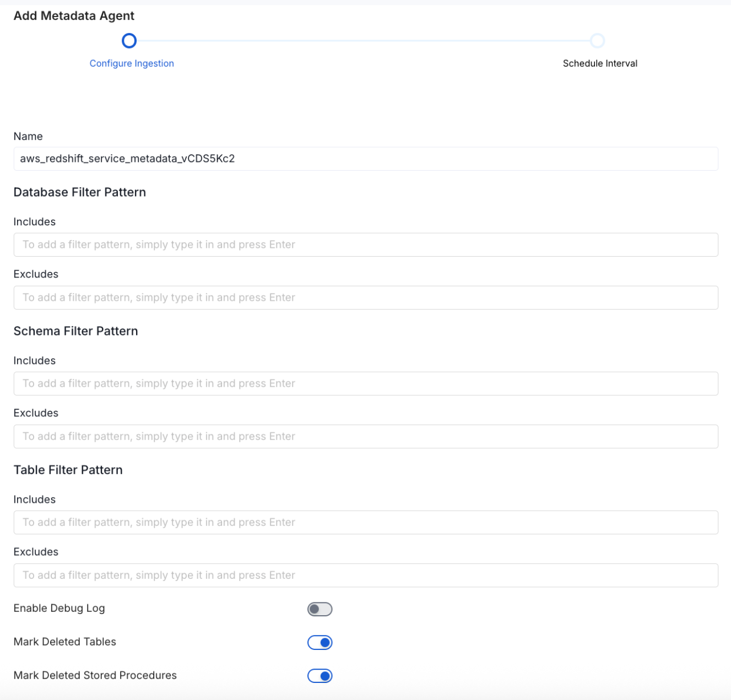Viewport: 731px width, 700px height.
Task: Click the Database Filter Excludes field
Action: pyautogui.click(x=365, y=297)
